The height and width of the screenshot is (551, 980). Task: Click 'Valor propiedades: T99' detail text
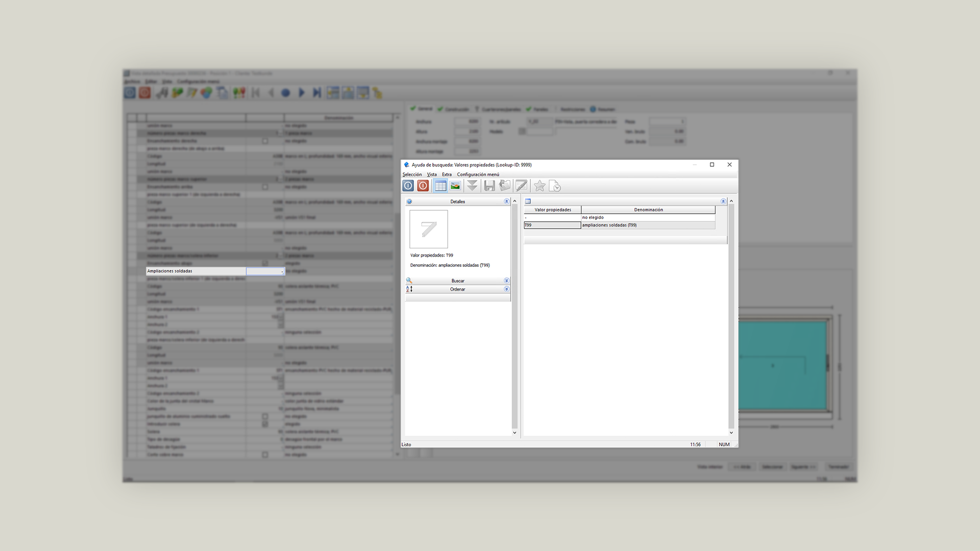tap(432, 255)
